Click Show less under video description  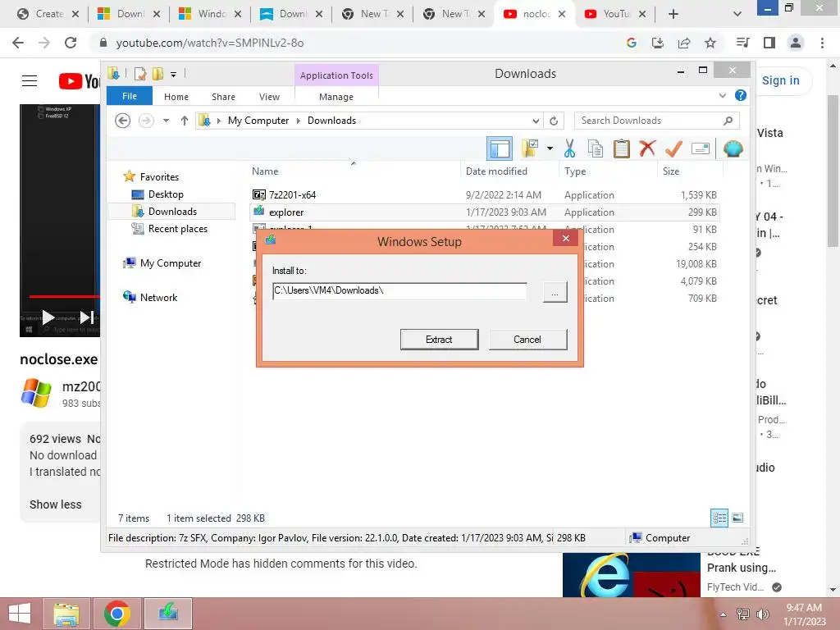(x=55, y=504)
